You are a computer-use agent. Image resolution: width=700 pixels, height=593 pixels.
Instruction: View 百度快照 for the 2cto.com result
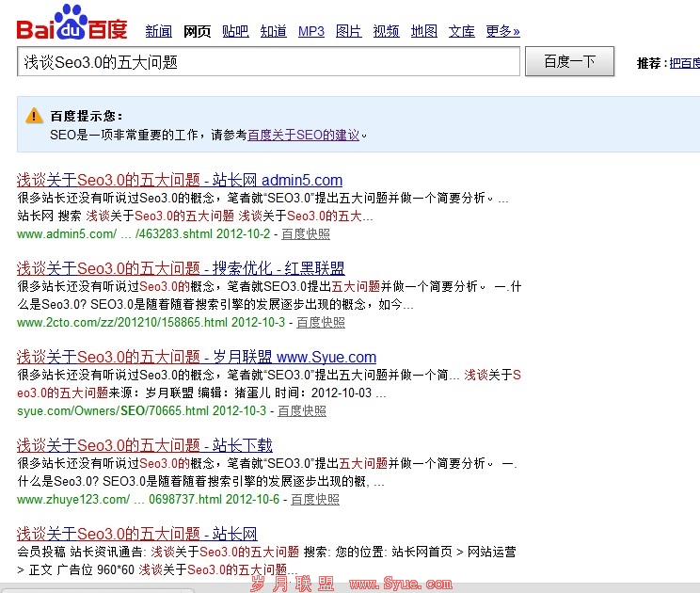pyautogui.click(x=321, y=323)
